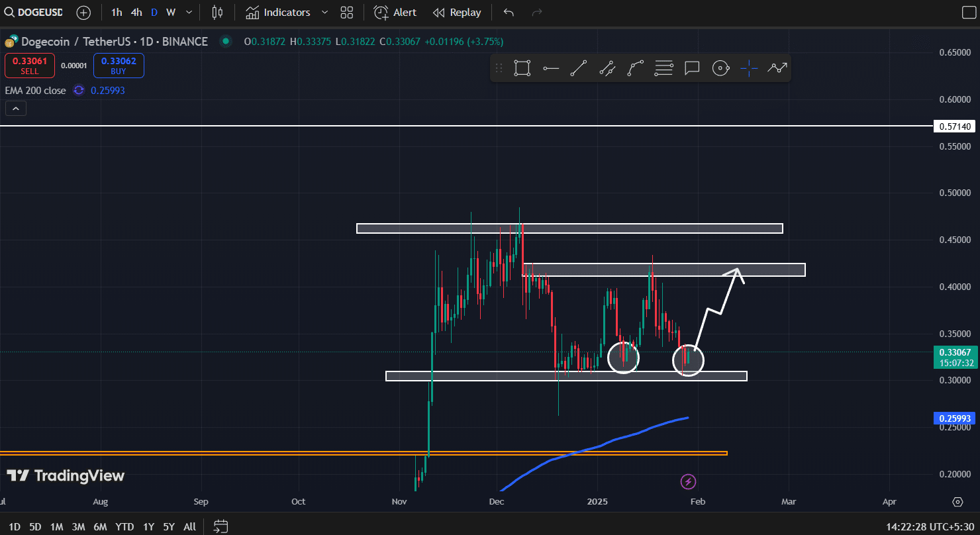Pick the callout comment tool

coord(692,68)
